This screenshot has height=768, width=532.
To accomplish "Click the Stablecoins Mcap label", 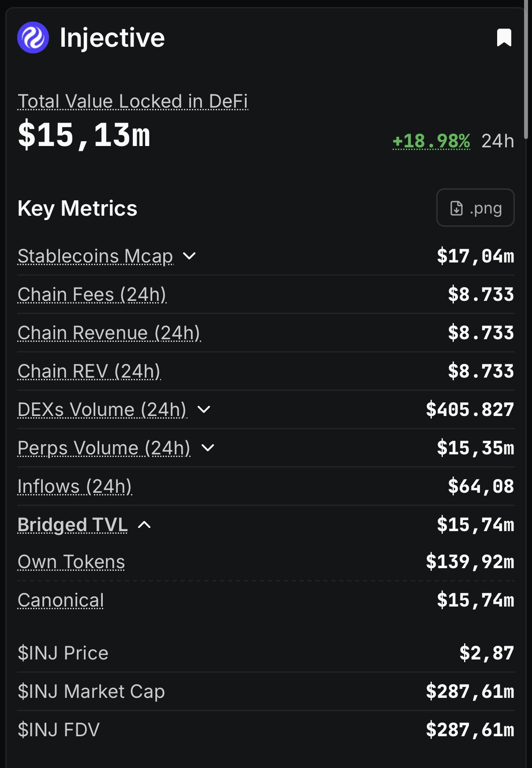I will (x=95, y=256).
